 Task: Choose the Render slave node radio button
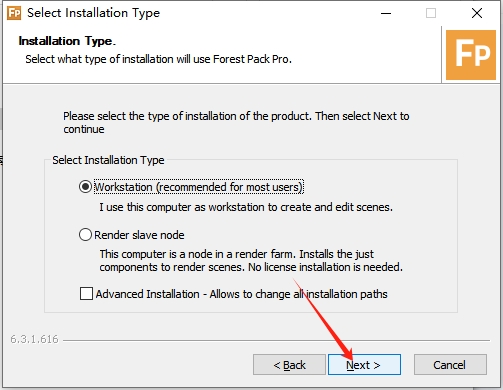85,235
